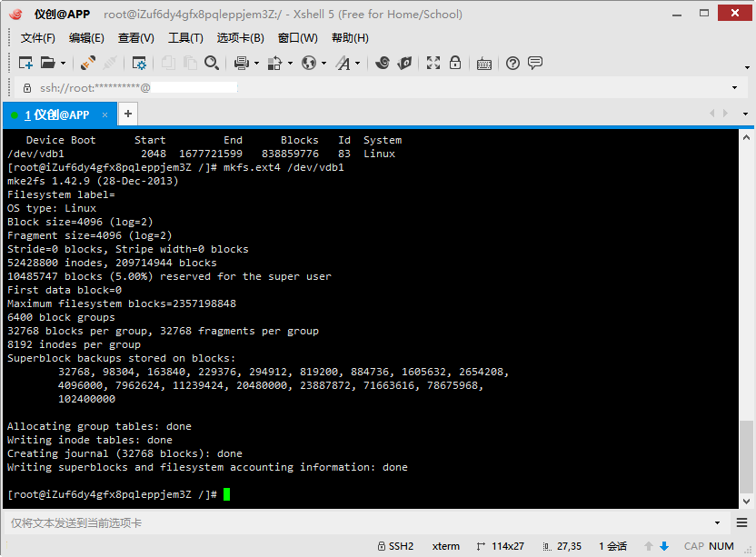Click the New session icon
The width and height of the screenshot is (756, 557).
pos(25,63)
